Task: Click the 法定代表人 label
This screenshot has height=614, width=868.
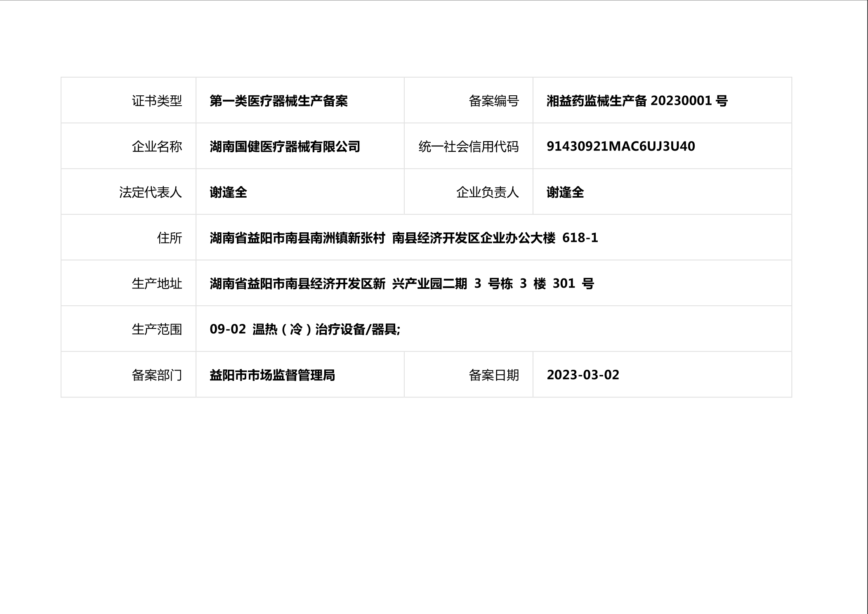Action: 150,192
